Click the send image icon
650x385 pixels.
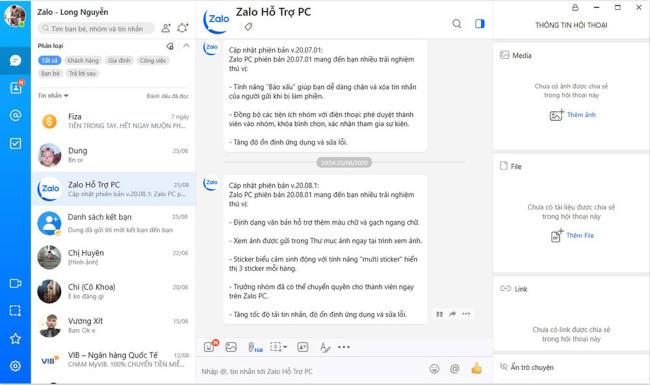[x=231, y=347]
